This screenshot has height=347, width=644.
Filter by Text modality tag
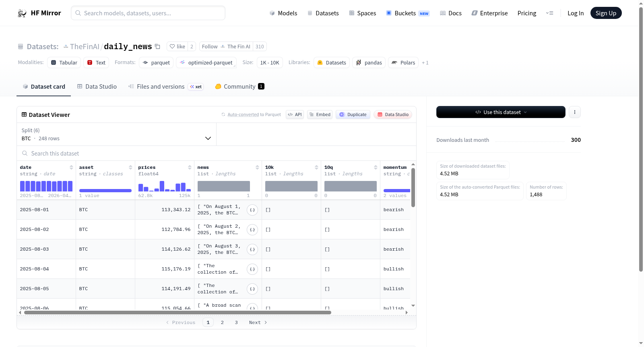pyautogui.click(x=96, y=63)
